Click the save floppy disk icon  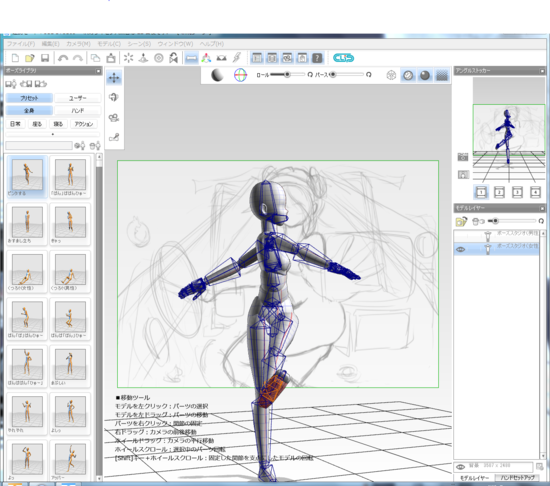45,58
